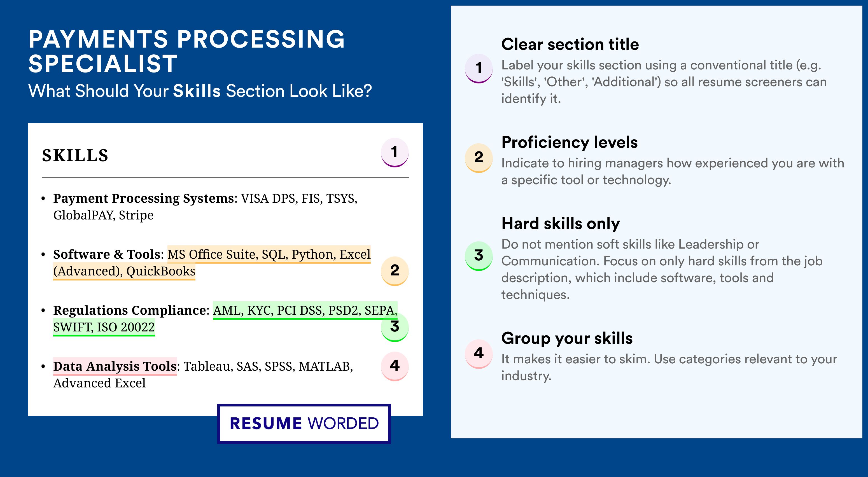Click the SKILLS section heading
The width and height of the screenshot is (868, 477).
(75, 156)
